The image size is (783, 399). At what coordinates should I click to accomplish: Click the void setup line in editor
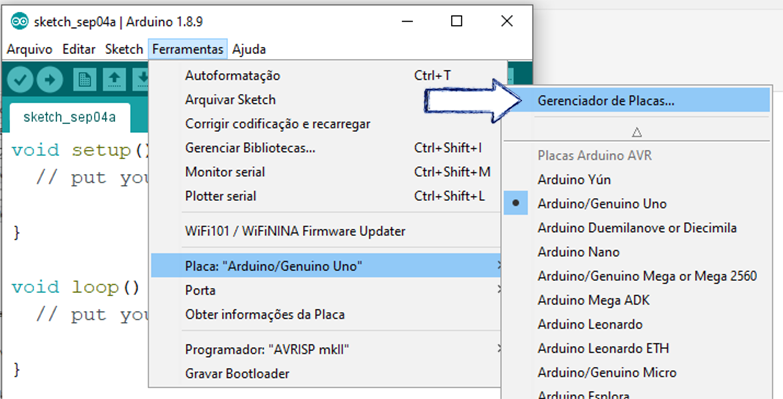pyautogui.click(x=80, y=150)
